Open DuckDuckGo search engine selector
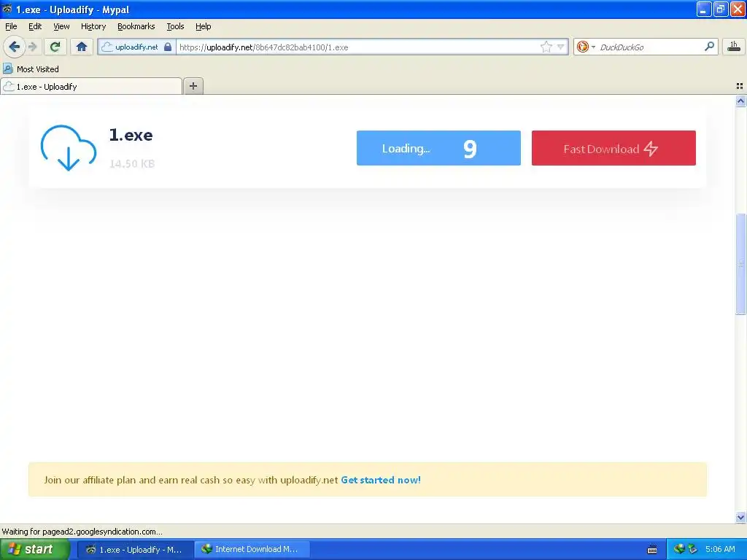This screenshot has width=747, height=560. [x=586, y=47]
